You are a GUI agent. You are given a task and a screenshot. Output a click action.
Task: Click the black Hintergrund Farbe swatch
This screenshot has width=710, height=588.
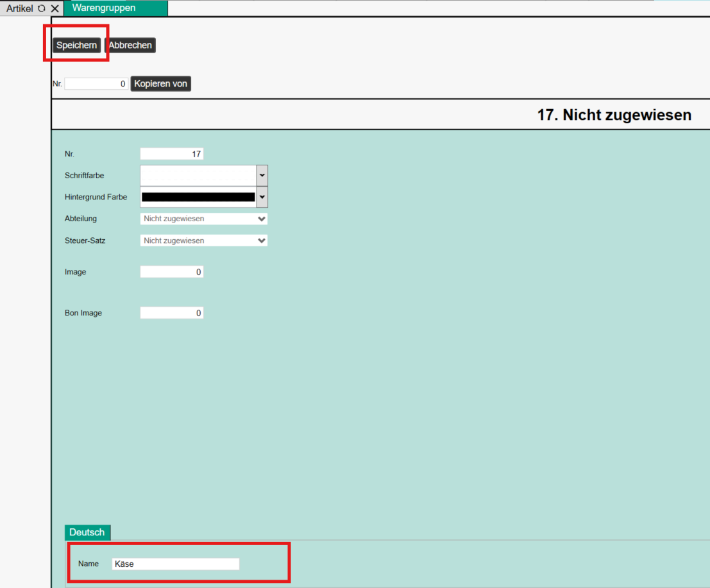click(x=198, y=197)
